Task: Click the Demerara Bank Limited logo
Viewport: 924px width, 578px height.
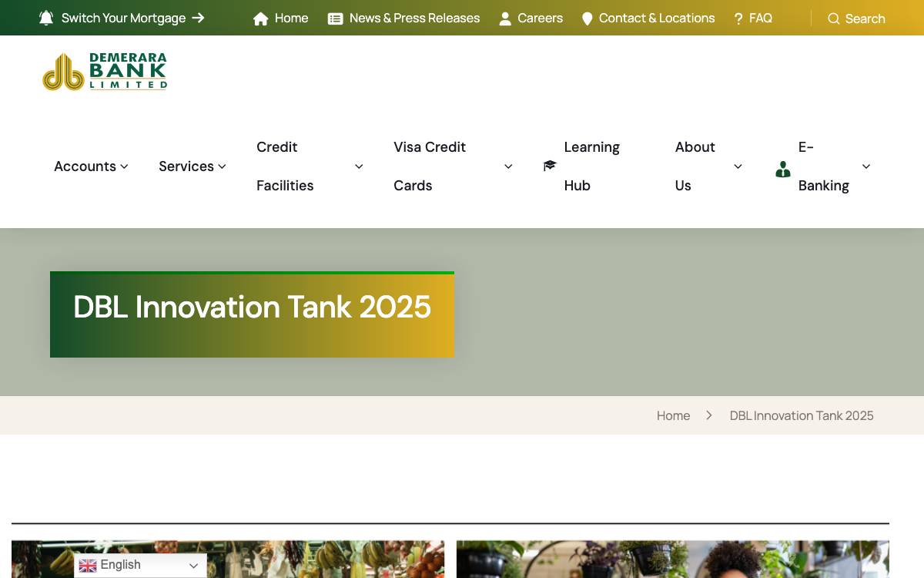Action: [105, 72]
